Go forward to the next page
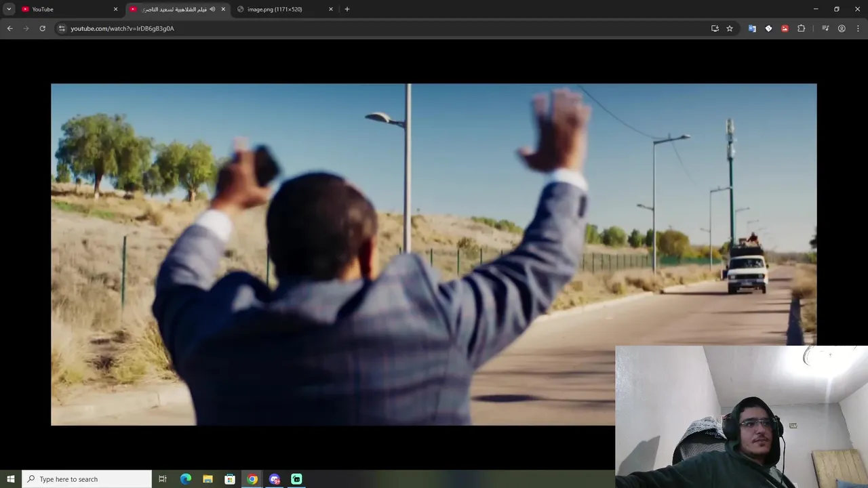Image resolution: width=868 pixels, height=488 pixels. pos(26,28)
